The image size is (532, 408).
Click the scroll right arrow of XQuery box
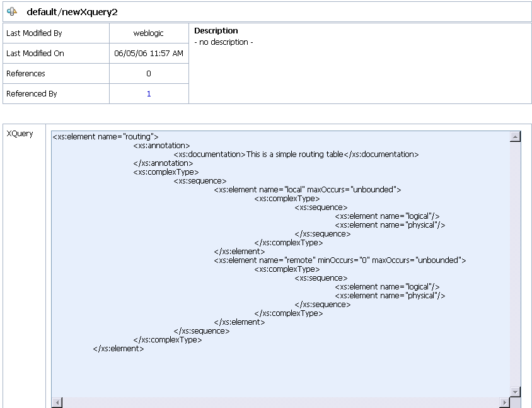click(504, 402)
